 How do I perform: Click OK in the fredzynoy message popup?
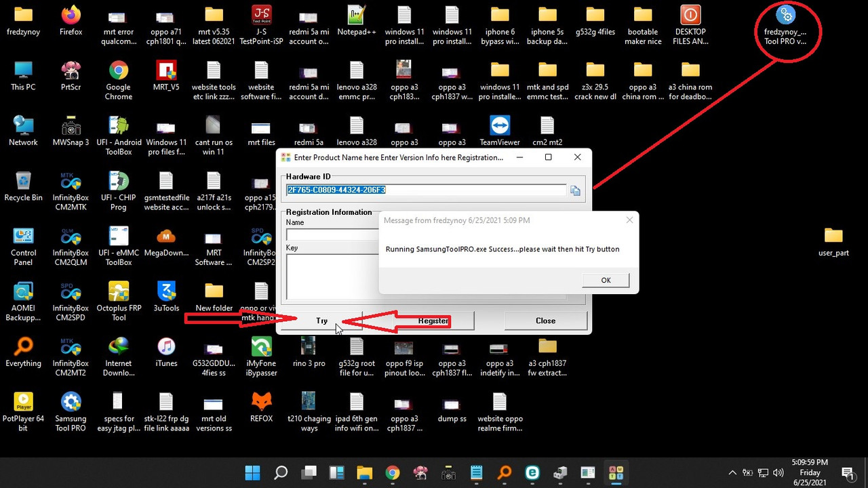(606, 280)
